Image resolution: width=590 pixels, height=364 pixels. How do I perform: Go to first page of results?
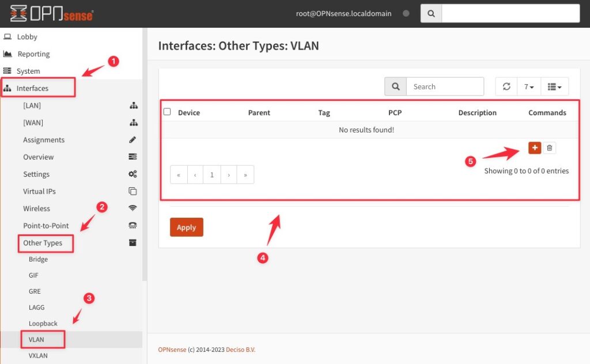coord(179,175)
